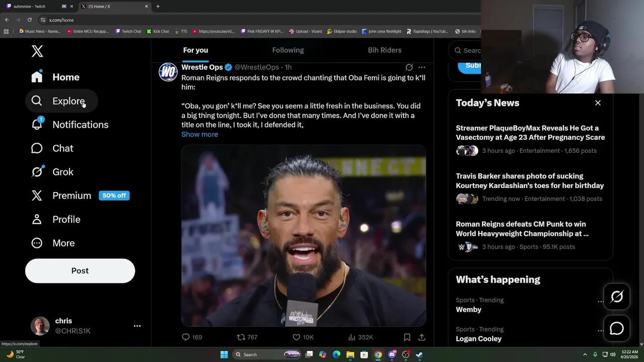Click Show more on Roman Reigns post
This screenshot has width=644, height=362.
tap(200, 134)
